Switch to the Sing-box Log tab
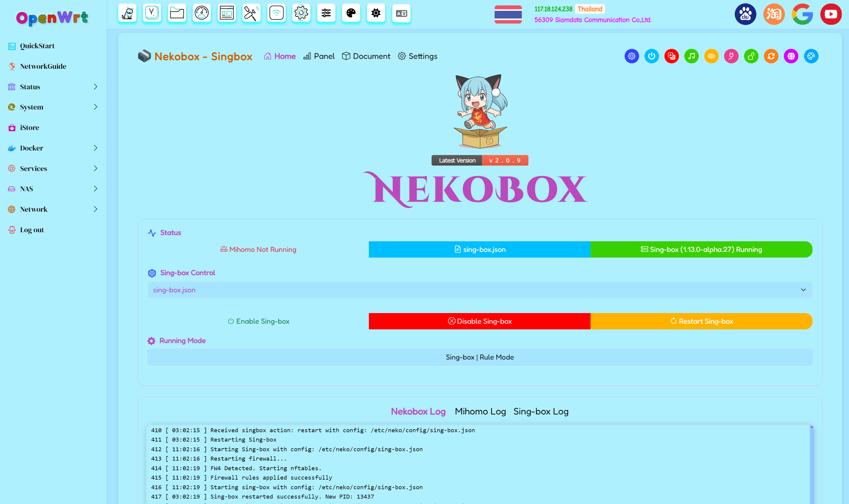The image size is (849, 504). (541, 411)
